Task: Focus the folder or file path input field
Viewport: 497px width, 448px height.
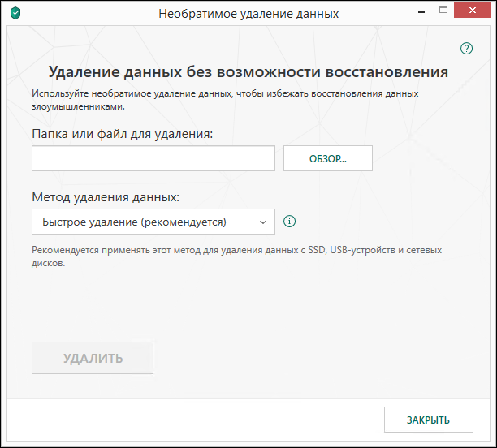Action: click(153, 158)
